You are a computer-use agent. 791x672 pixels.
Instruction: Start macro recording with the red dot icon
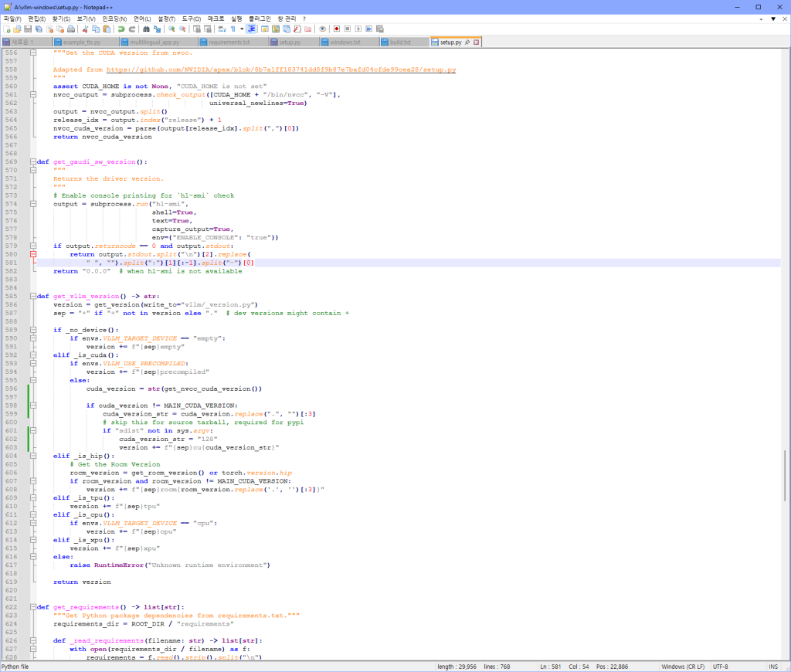tap(337, 29)
